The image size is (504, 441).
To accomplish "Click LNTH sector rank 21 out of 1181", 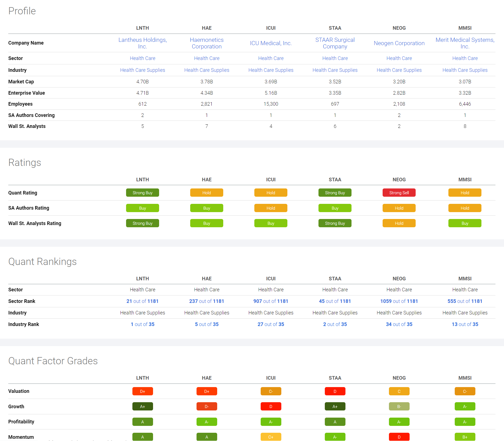I will (x=143, y=301).
